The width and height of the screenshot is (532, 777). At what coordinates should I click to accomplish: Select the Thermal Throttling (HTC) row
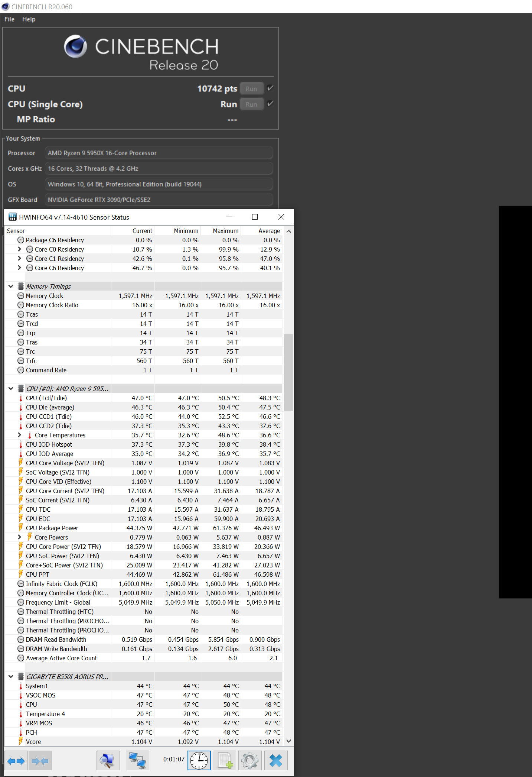coord(144,612)
